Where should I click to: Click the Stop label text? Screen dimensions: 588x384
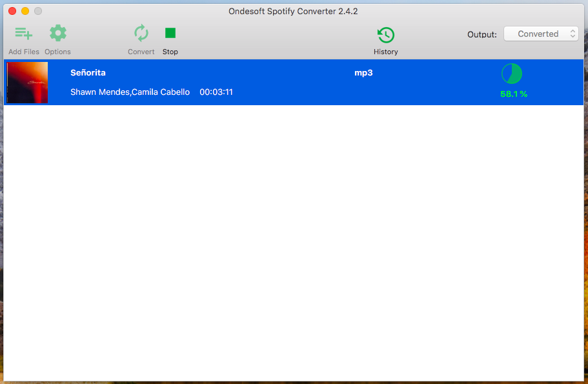point(170,52)
